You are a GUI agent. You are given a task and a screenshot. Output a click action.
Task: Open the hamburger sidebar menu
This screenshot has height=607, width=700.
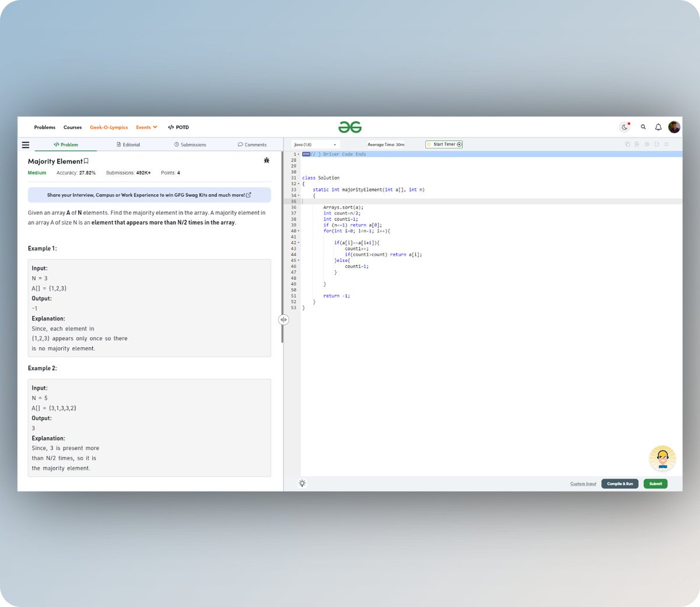click(x=26, y=145)
